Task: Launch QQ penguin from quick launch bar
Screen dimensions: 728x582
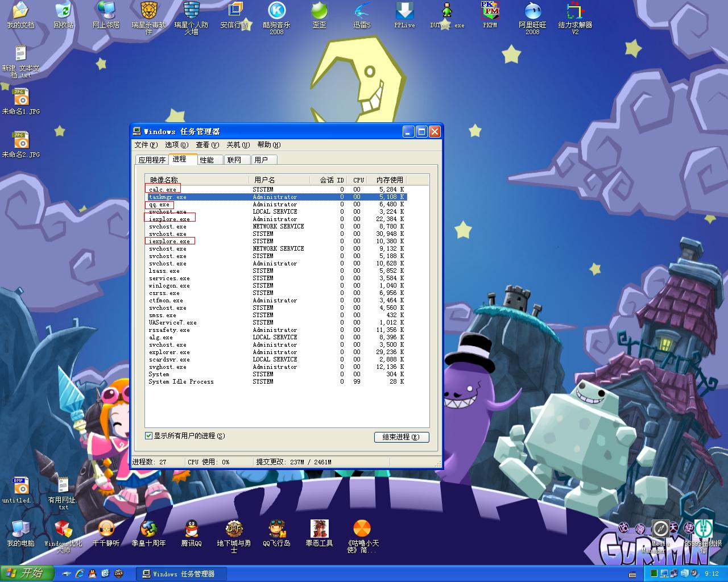Action: pos(93,573)
